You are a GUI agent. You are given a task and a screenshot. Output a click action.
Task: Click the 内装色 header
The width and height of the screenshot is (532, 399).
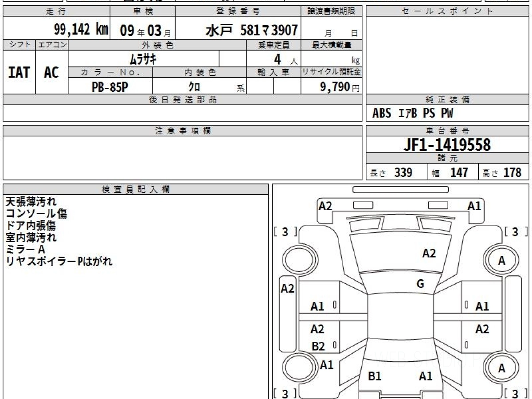tap(199, 73)
